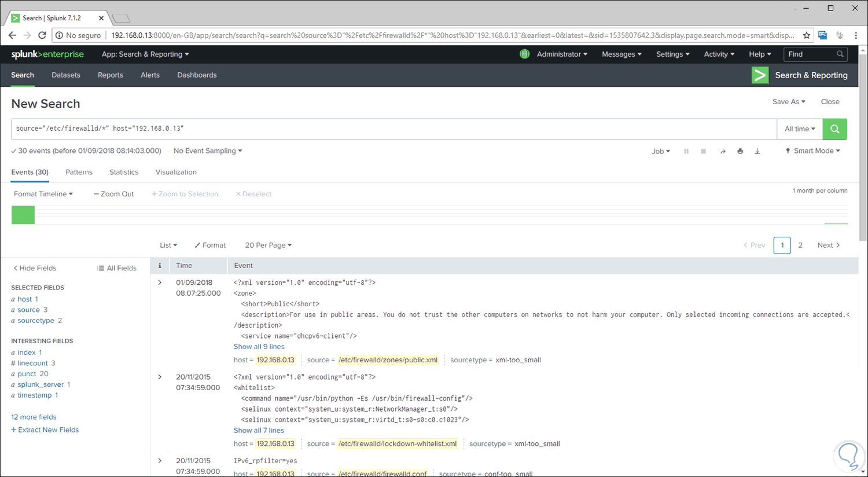Open the List view selector

tap(168, 245)
